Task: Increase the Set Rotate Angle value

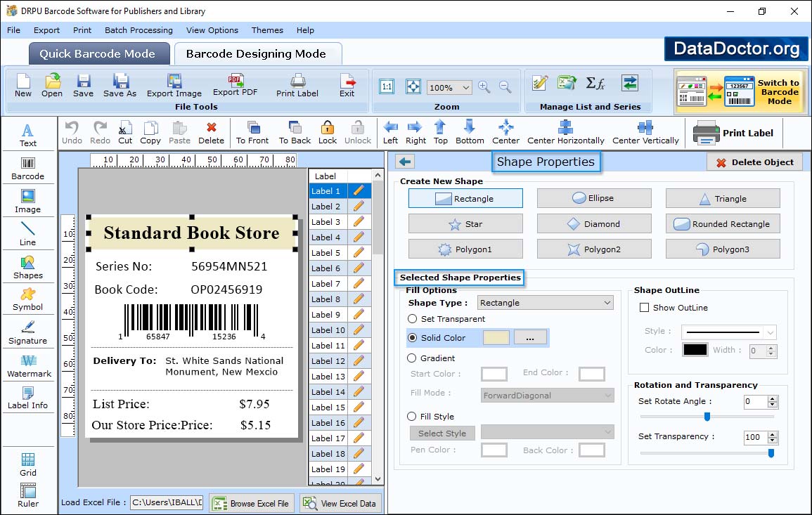Action: pos(773,398)
